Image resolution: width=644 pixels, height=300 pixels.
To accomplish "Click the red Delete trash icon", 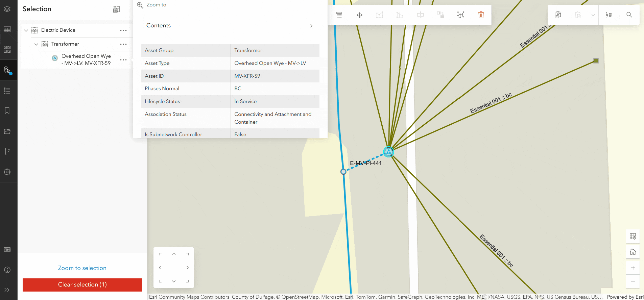I will (481, 15).
